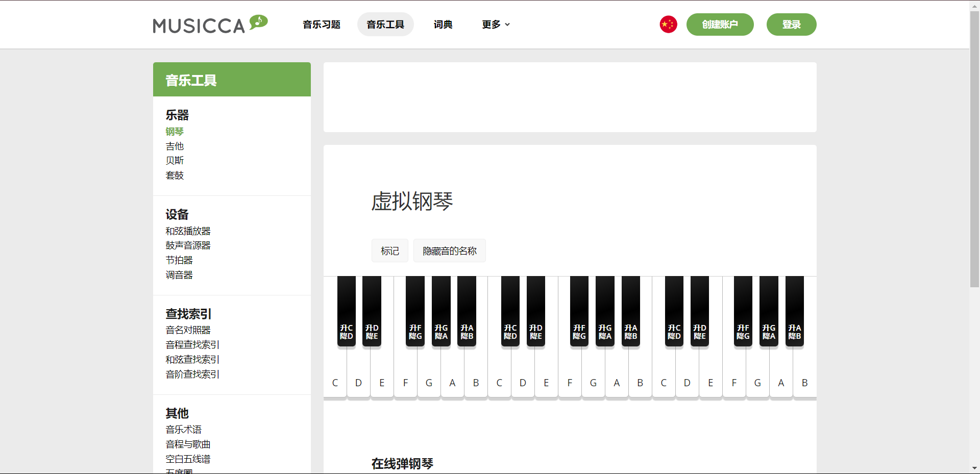Click the Chinese flag language icon
The height and width of the screenshot is (474, 980).
[x=668, y=24]
